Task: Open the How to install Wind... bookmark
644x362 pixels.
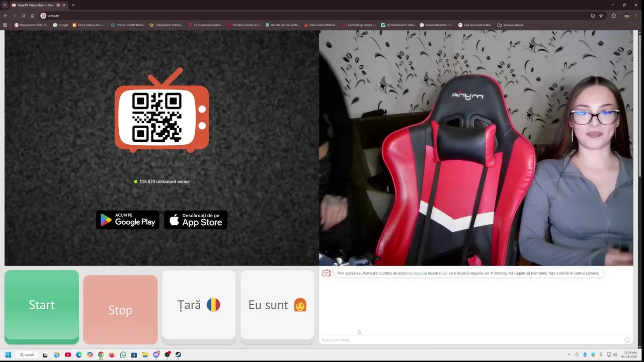Action: click(128, 25)
